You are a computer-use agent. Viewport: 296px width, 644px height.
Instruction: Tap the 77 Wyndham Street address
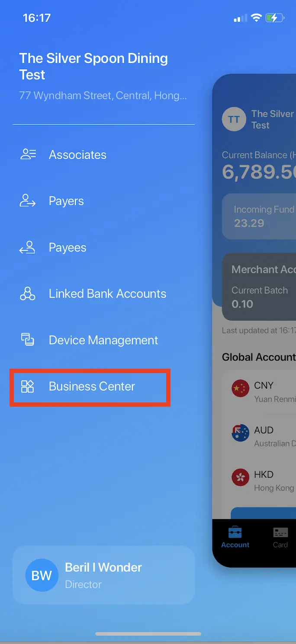[103, 96]
